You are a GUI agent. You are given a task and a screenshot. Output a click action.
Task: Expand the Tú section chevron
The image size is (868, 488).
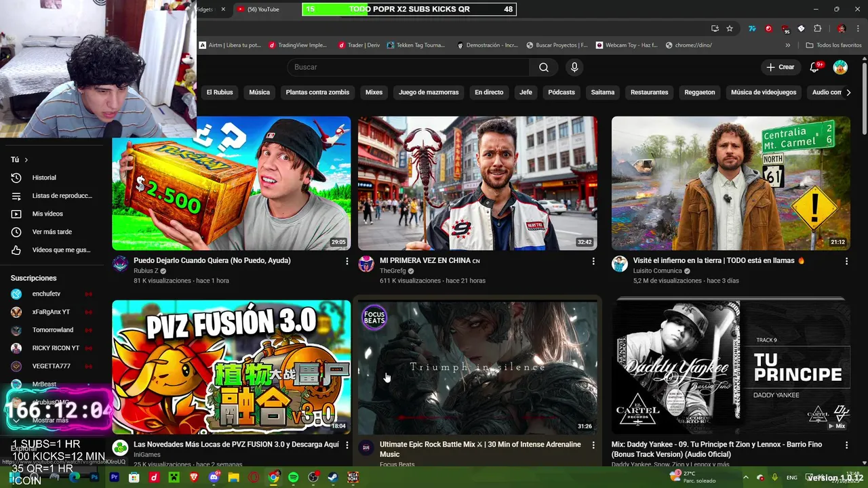(26, 160)
